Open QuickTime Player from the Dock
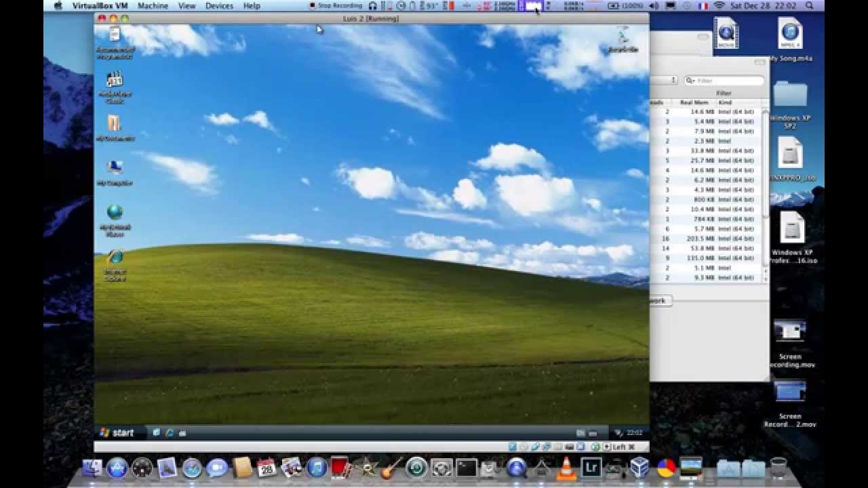This screenshot has height=488, width=868. coord(517,468)
